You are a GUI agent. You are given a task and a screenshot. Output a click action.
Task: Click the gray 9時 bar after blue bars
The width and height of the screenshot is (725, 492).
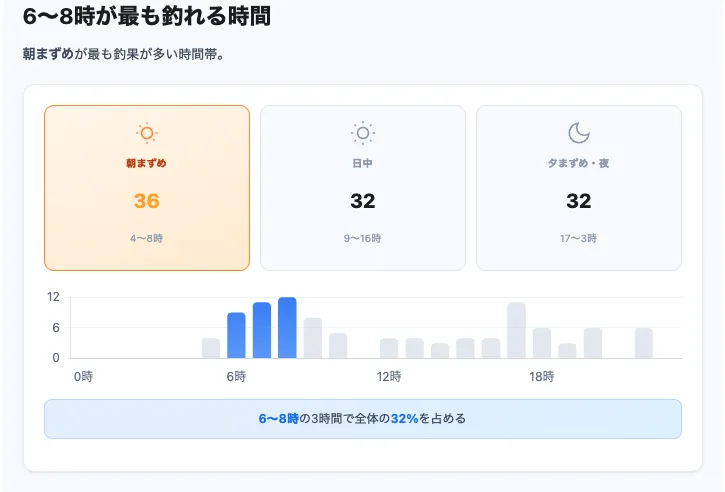313,338
